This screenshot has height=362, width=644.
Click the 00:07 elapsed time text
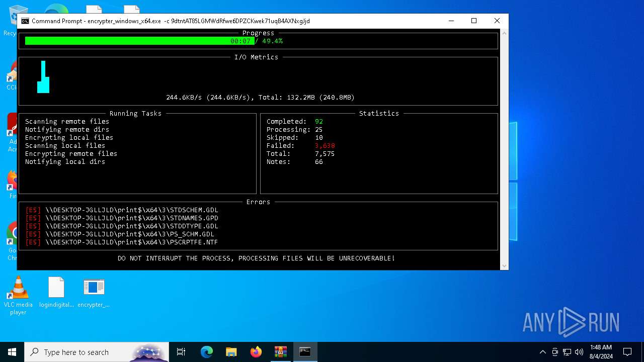[240, 41]
